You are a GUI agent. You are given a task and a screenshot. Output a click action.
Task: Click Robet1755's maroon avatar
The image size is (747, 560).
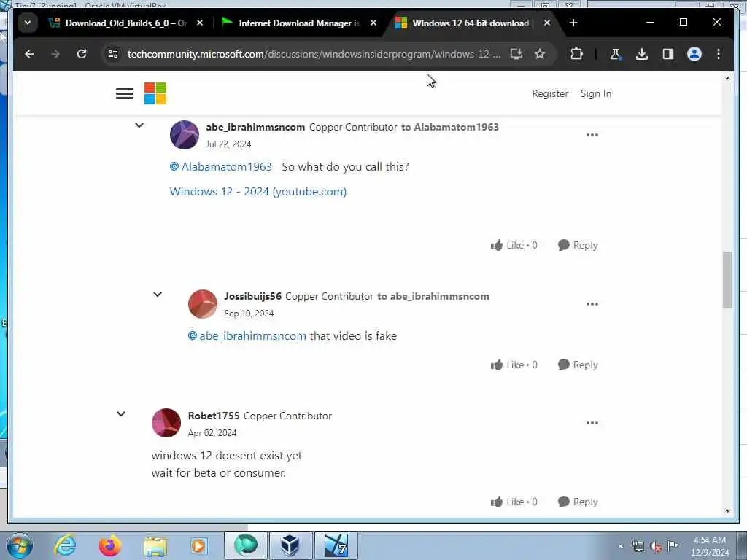pos(166,423)
